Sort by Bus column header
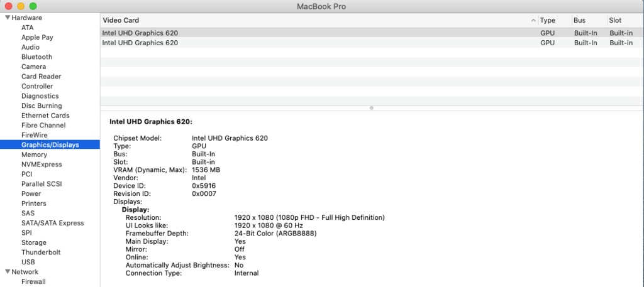Image resolution: width=644 pixels, height=287 pixels. (579, 20)
